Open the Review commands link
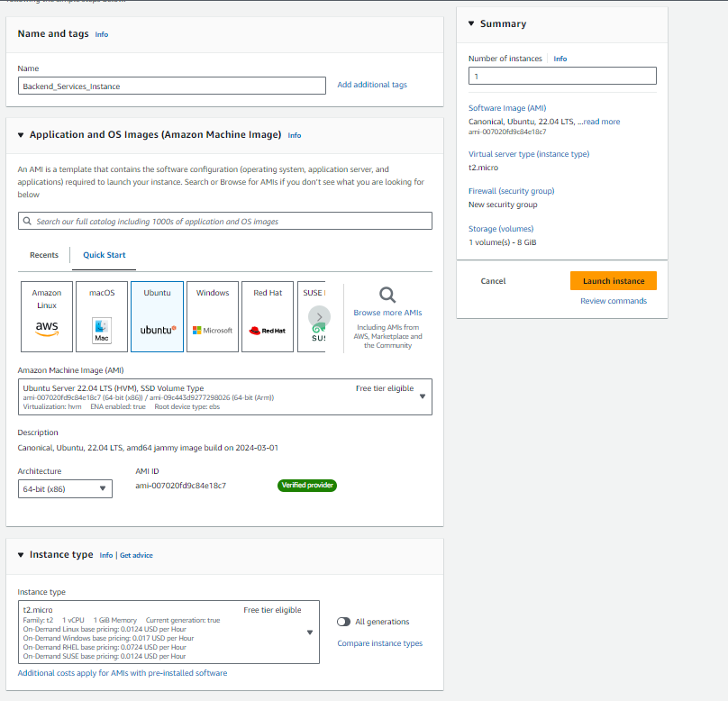This screenshot has height=701, width=728. [x=614, y=301]
